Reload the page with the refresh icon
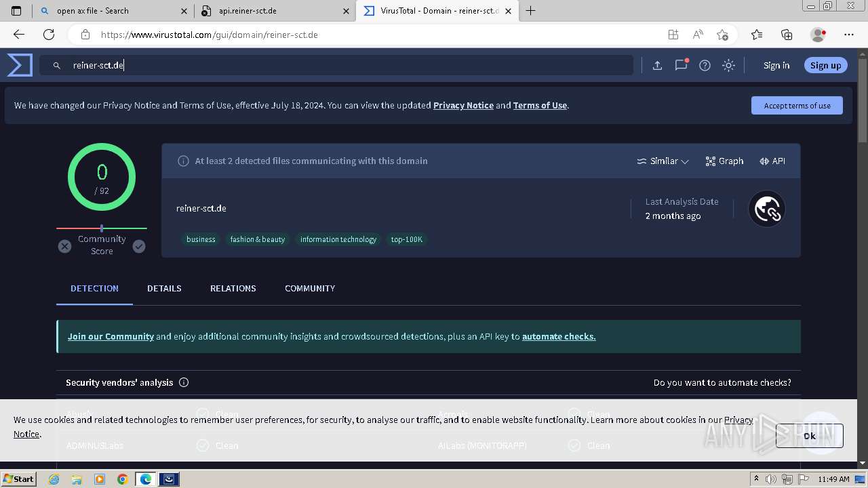Image resolution: width=868 pixels, height=488 pixels. [x=49, y=35]
